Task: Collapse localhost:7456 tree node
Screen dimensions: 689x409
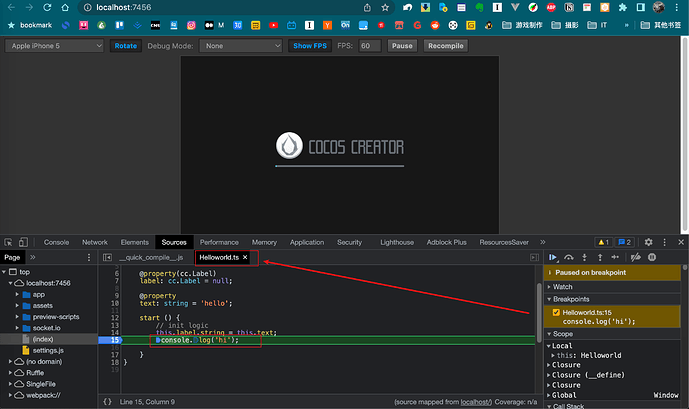Action: click(x=10, y=283)
